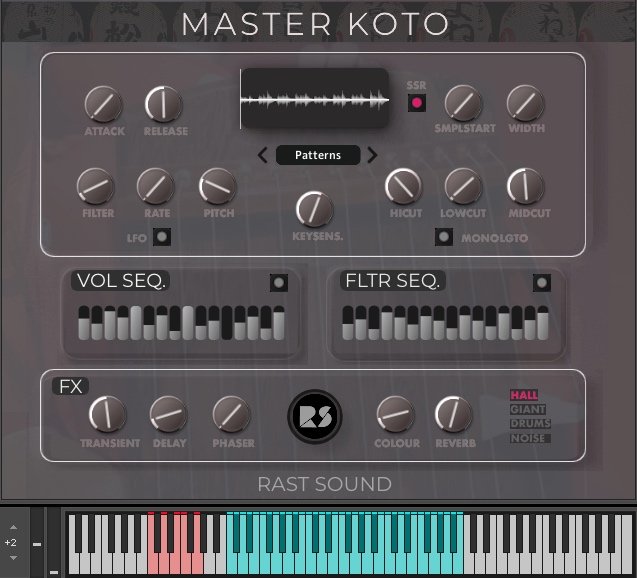Click the FLTR SEQ. label
The image size is (637, 578).
pos(392,281)
